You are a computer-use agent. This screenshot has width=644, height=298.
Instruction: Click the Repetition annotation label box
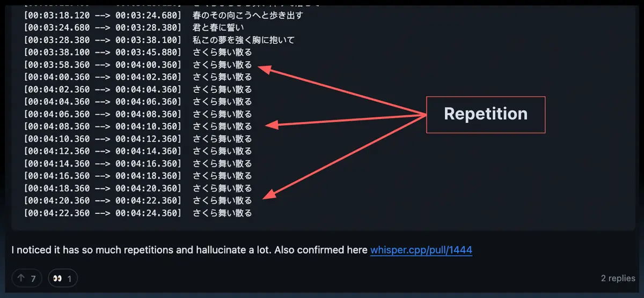pyautogui.click(x=486, y=114)
